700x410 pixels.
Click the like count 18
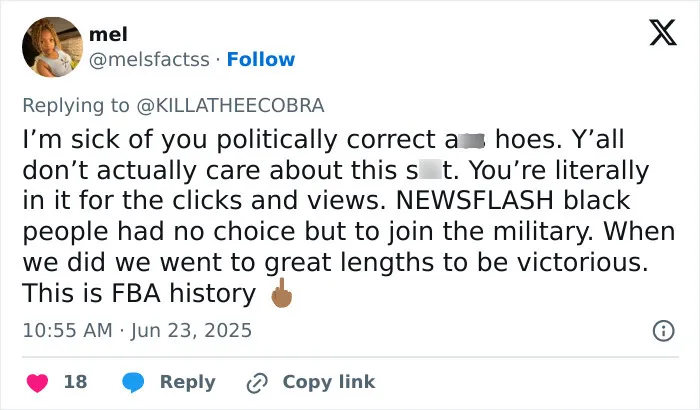point(75,382)
